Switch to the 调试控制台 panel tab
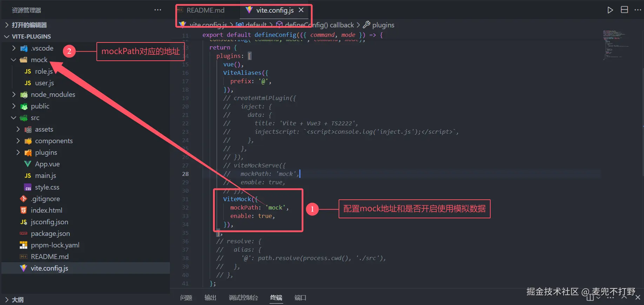644x305 pixels. (x=243, y=298)
